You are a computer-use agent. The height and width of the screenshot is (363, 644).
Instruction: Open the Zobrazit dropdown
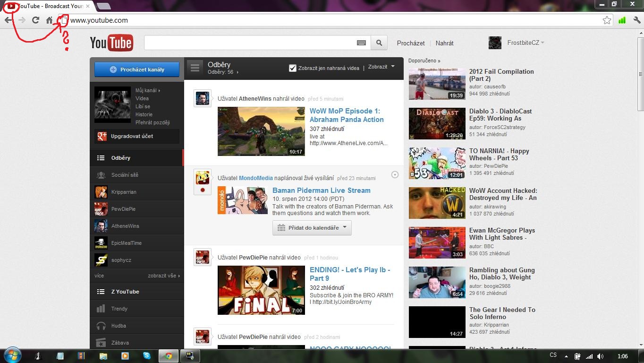pos(381,67)
